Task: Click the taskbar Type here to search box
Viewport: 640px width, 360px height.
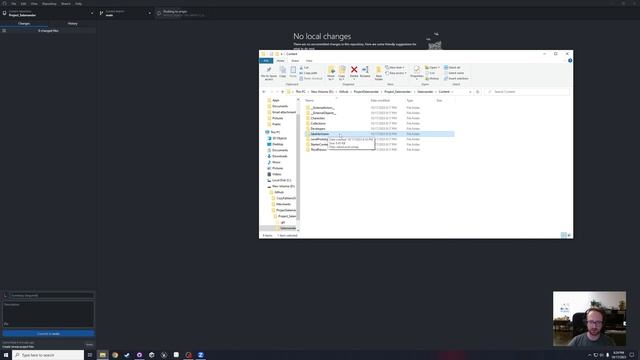Action: coord(48,355)
